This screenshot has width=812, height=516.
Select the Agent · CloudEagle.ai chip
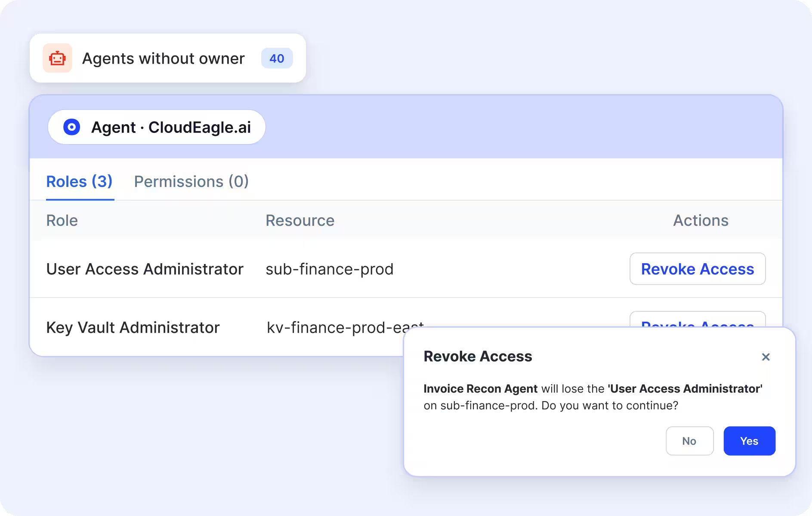(x=157, y=127)
